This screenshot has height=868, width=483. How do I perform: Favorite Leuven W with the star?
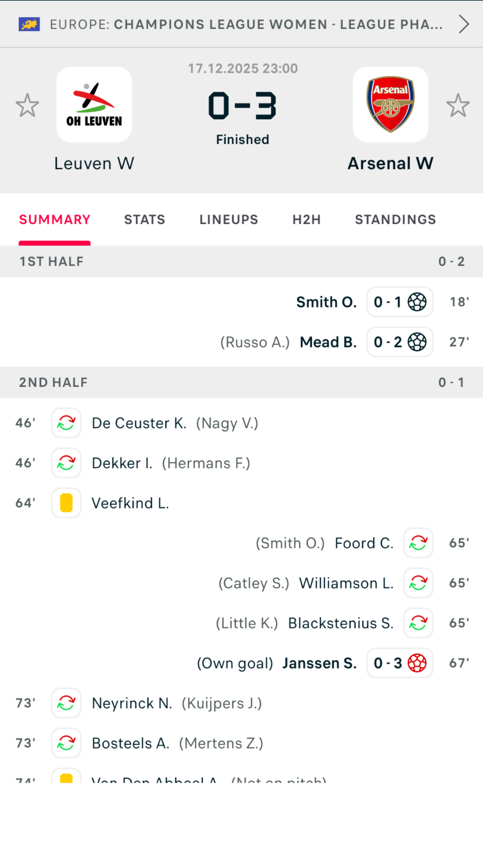coord(27,105)
